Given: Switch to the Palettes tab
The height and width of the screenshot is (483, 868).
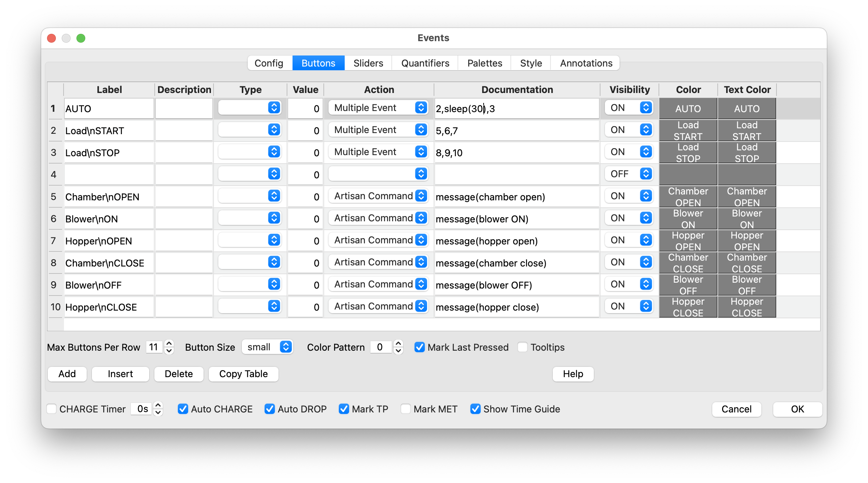Looking at the screenshot, I should coord(484,63).
